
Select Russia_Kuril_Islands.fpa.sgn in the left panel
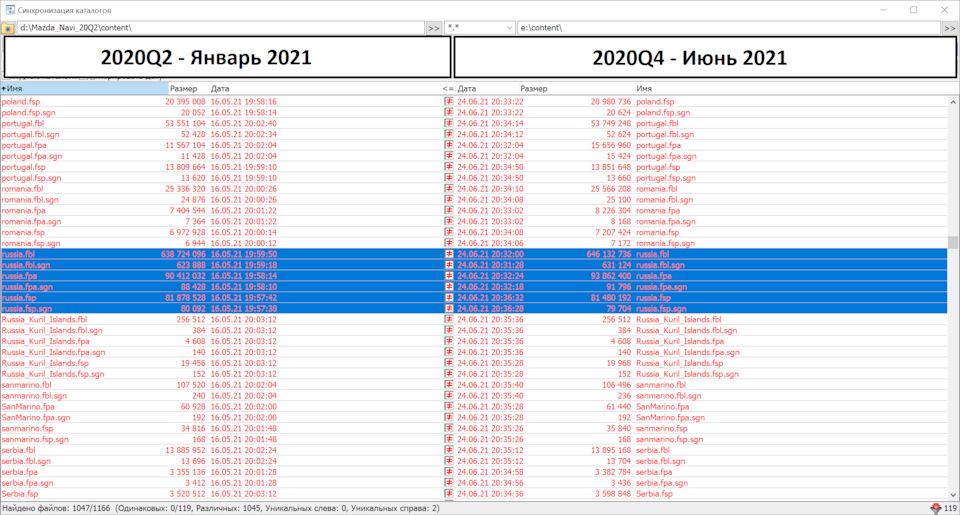(x=53, y=352)
